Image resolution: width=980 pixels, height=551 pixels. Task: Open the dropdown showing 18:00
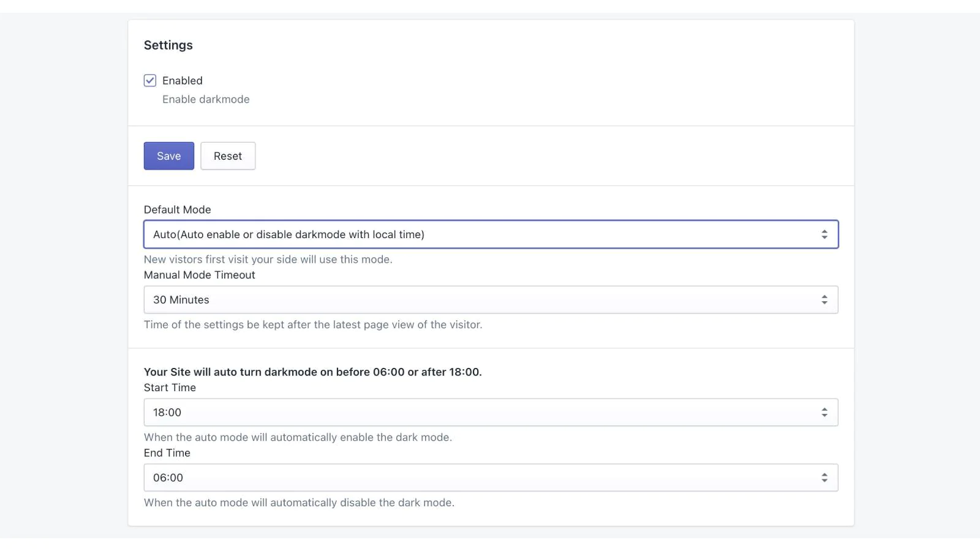click(x=478, y=413)
